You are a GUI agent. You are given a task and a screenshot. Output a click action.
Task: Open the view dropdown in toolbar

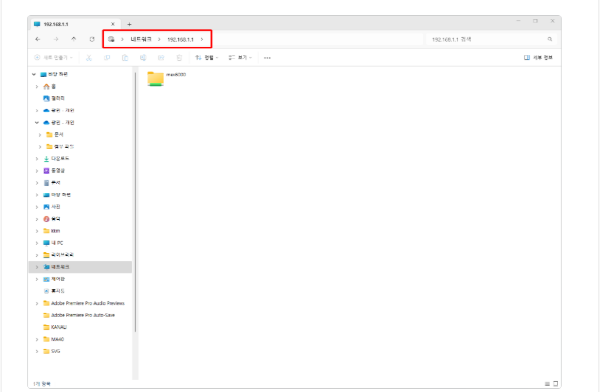[x=240, y=58]
